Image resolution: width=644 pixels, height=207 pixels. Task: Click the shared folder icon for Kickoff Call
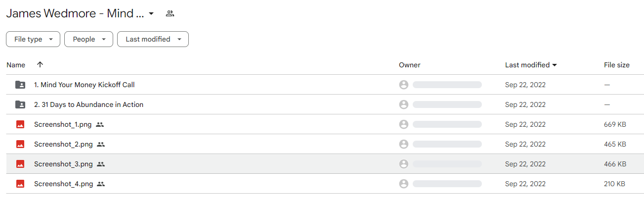click(20, 85)
